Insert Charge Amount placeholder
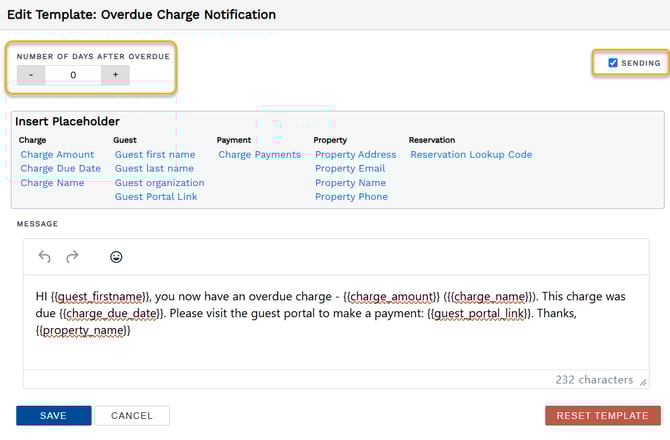670x440 pixels. (x=57, y=155)
